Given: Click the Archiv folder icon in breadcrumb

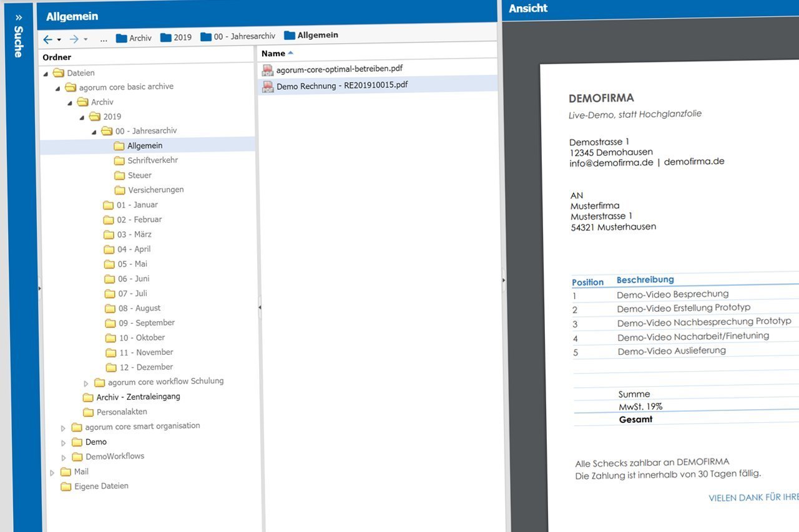Looking at the screenshot, I should pyautogui.click(x=121, y=38).
